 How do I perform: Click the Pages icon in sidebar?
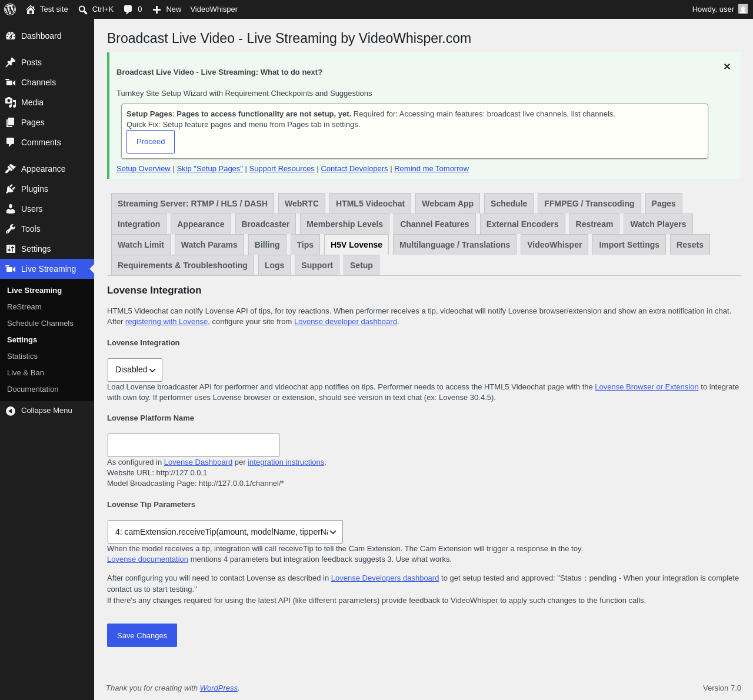(11, 122)
